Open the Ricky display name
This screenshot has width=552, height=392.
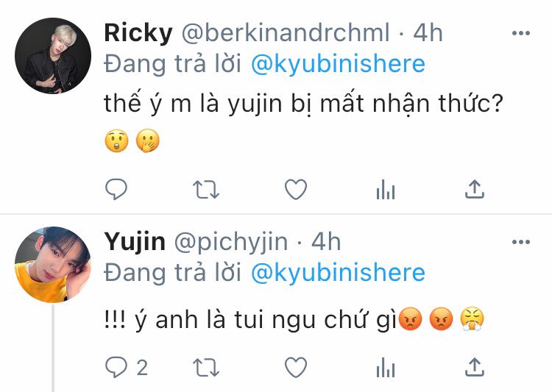pyautogui.click(x=138, y=33)
